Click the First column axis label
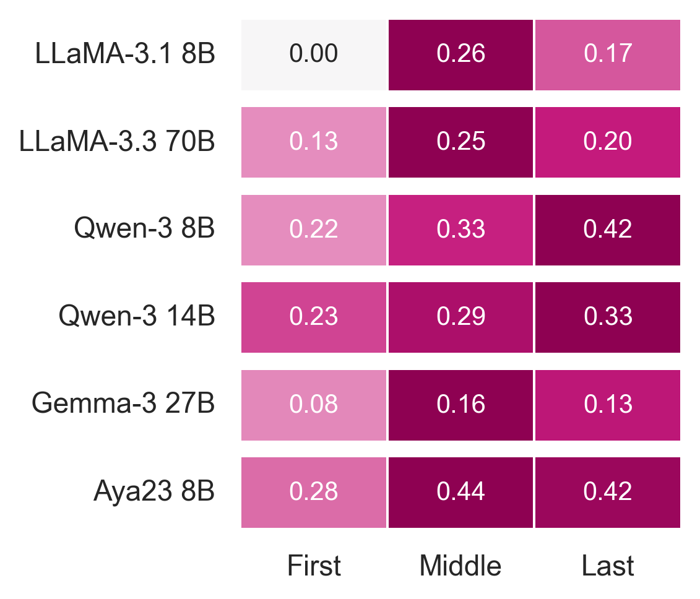Screen dimensions: 700x599 (x=314, y=566)
